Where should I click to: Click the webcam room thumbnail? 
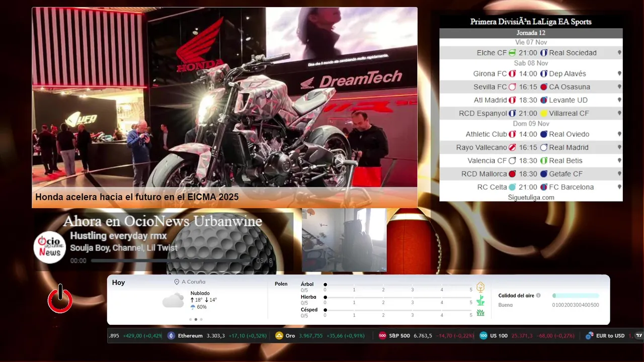(344, 240)
